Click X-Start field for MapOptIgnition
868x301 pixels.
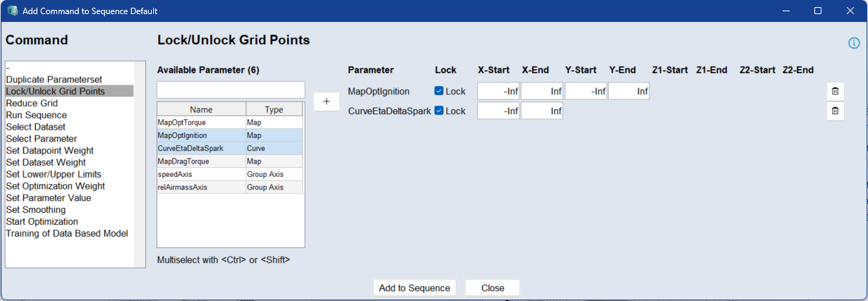point(498,91)
